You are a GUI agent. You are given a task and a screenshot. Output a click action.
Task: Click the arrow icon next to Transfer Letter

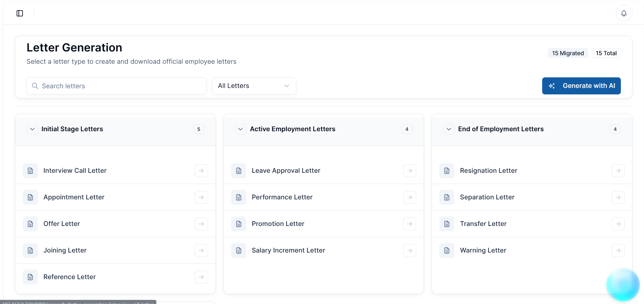tap(618, 224)
